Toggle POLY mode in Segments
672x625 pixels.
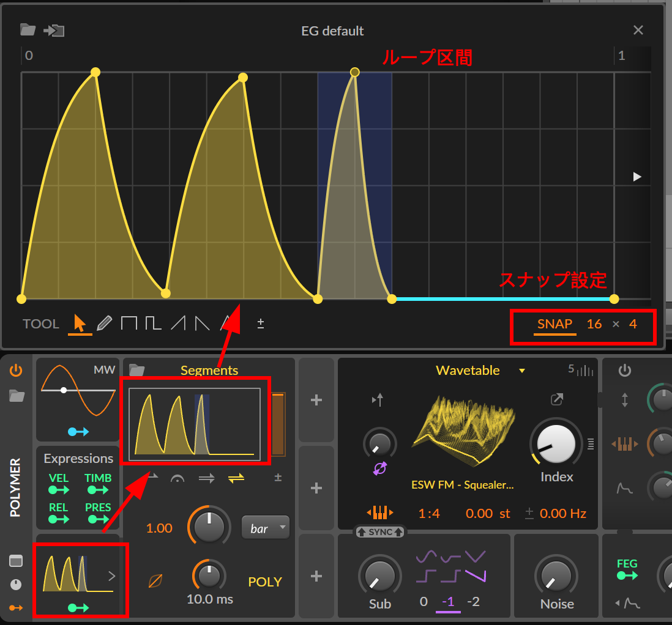[x=265, y=582]
